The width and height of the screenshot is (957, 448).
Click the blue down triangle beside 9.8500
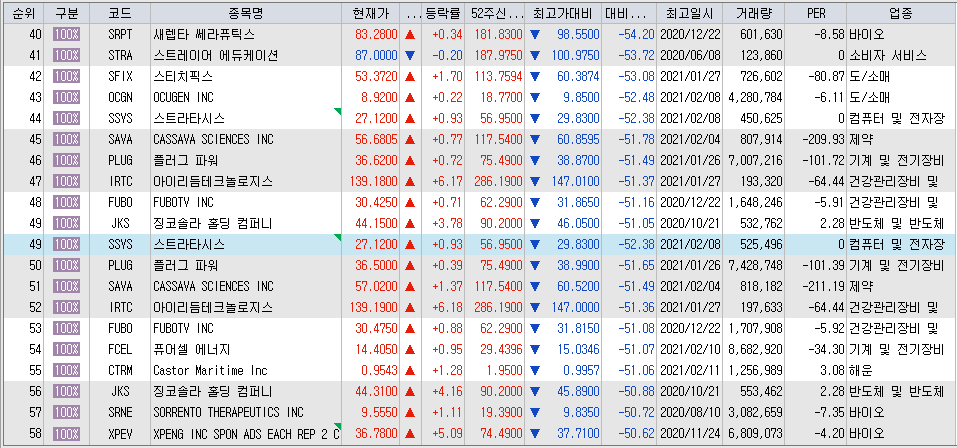pos(535,98)
